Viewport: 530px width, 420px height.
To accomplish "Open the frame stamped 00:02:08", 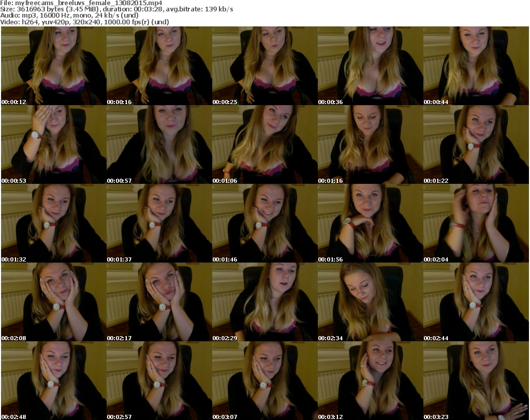I will (54, 302).
